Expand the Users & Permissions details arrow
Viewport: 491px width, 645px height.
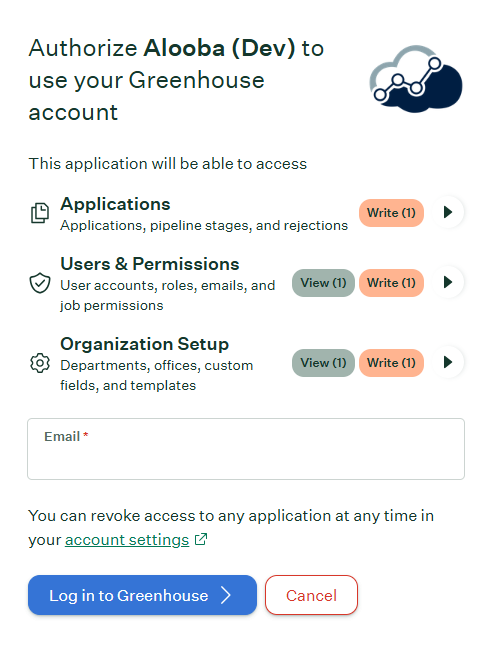click(448, 282)
